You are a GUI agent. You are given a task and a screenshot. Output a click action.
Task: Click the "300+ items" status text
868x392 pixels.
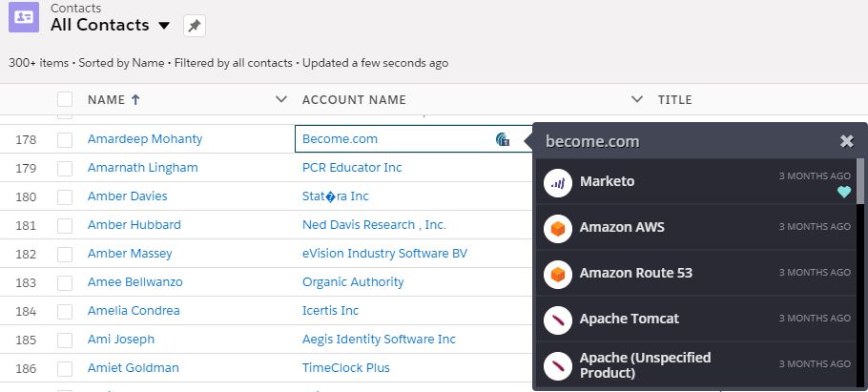[x=38, y=63]
